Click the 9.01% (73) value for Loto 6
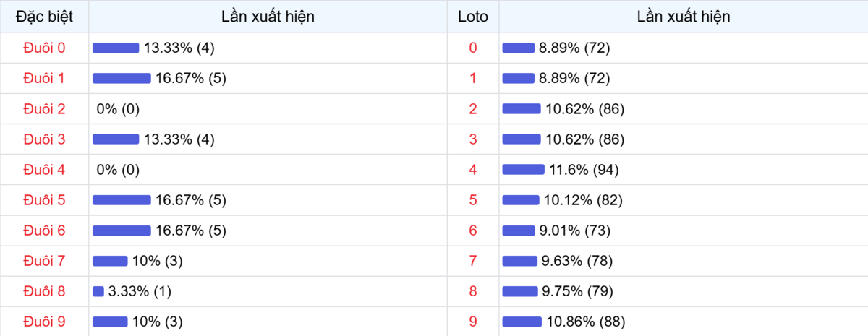This screenshot has width=868, height=336. click(575, 231)
